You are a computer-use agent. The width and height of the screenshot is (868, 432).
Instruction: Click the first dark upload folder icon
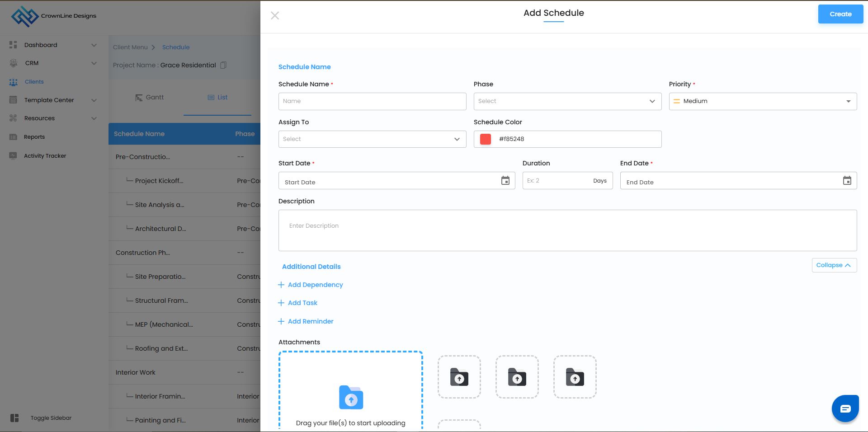pos(459,377)
